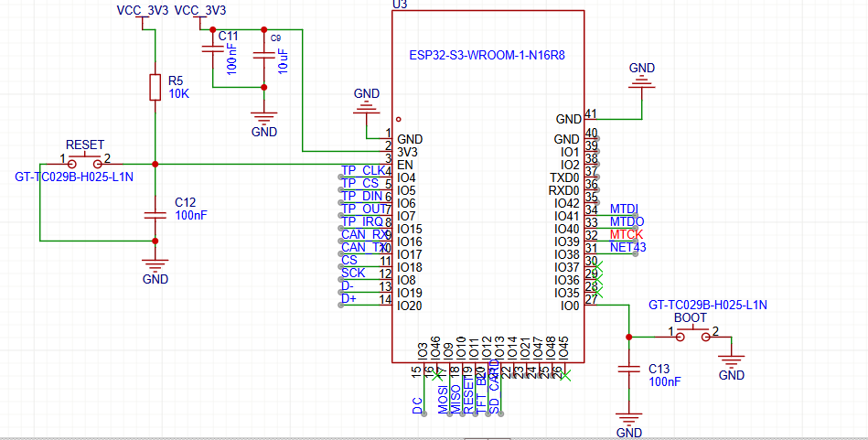Viewport: 868px width, 440px height.
Task: Click the TP_OUT net label
Action: (363, 209)
